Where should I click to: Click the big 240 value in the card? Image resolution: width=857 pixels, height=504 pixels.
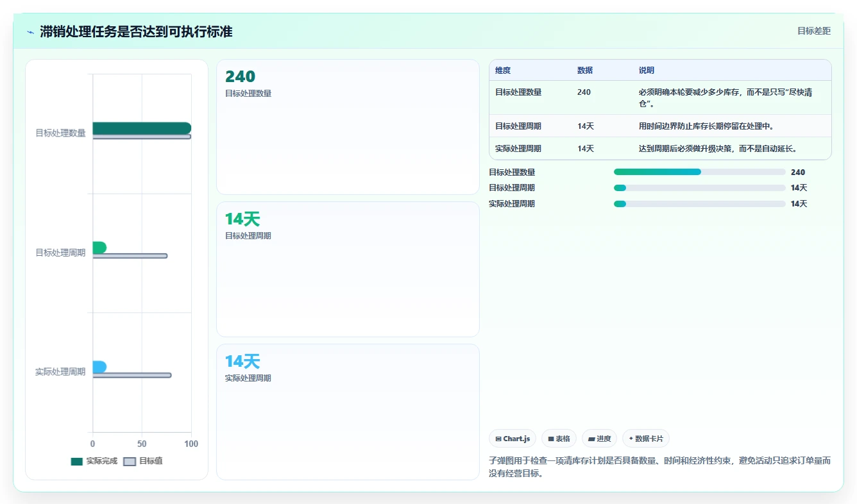240,76
